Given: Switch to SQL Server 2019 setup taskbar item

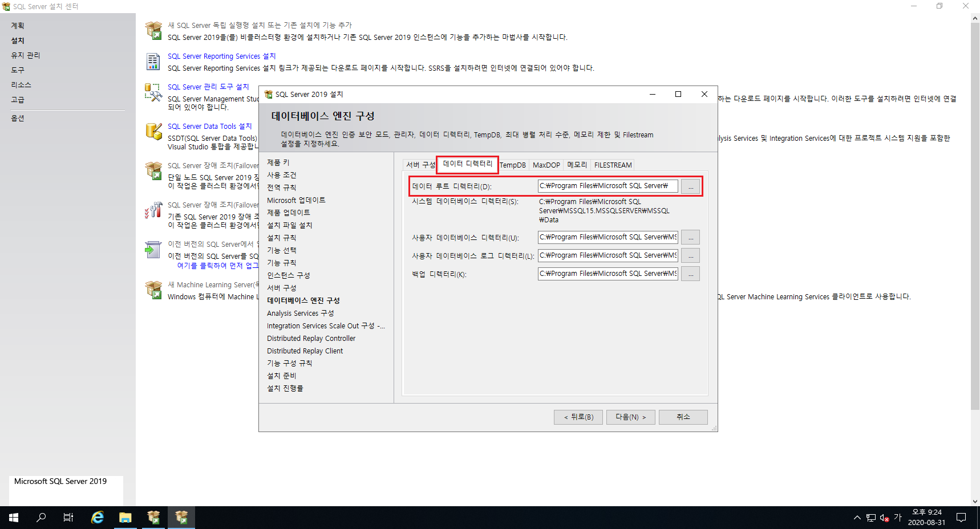Looking at the screenshot, I should [x=181, y=518].
